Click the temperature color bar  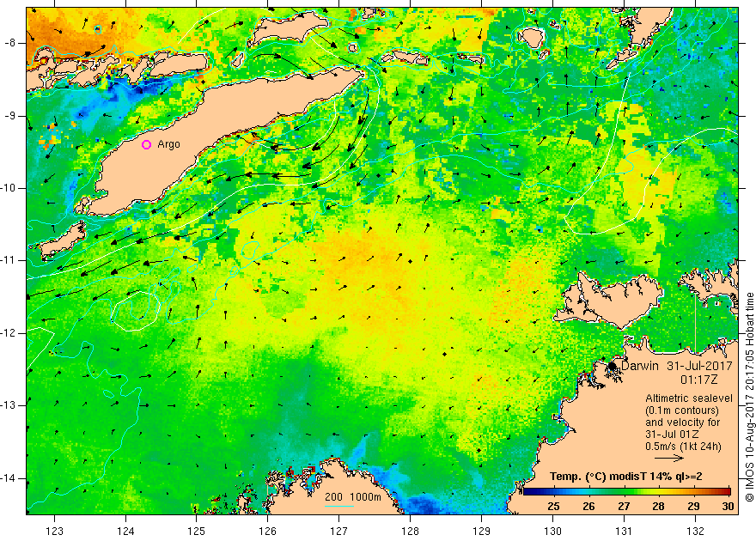tap(627, 492)
